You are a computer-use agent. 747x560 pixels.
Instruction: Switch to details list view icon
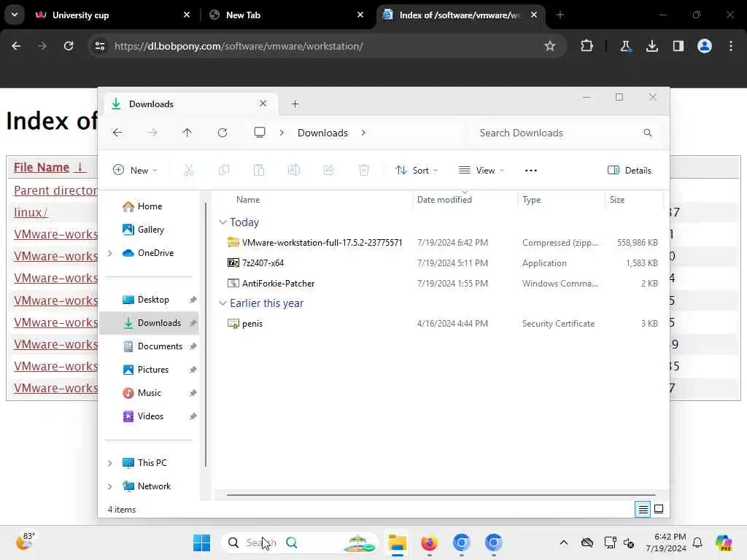(x=643, y=510)
